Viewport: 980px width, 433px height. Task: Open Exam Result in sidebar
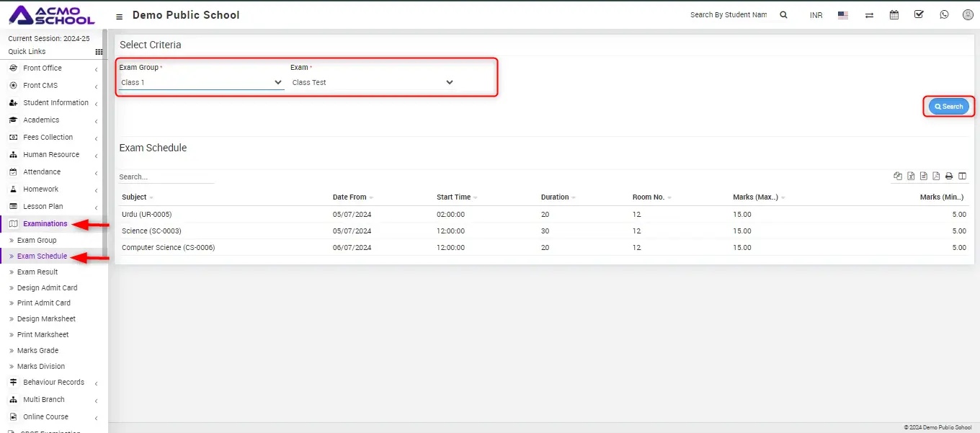(x=37, y=272)
